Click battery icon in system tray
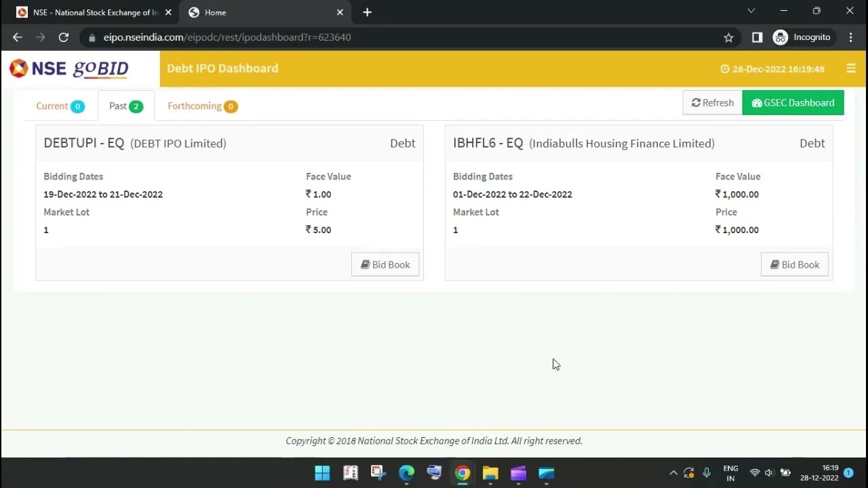The width and height of the screenshot is (868, 488). click(x=785, y=472)
